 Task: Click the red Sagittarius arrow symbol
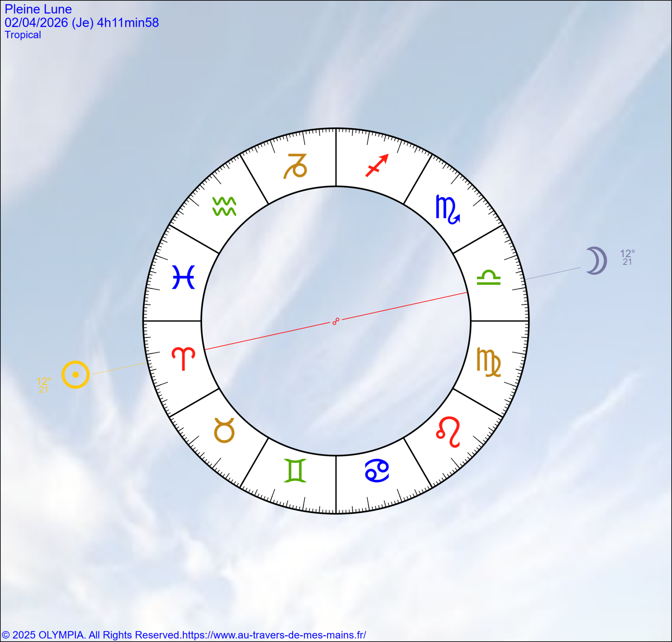coord(377,165)
